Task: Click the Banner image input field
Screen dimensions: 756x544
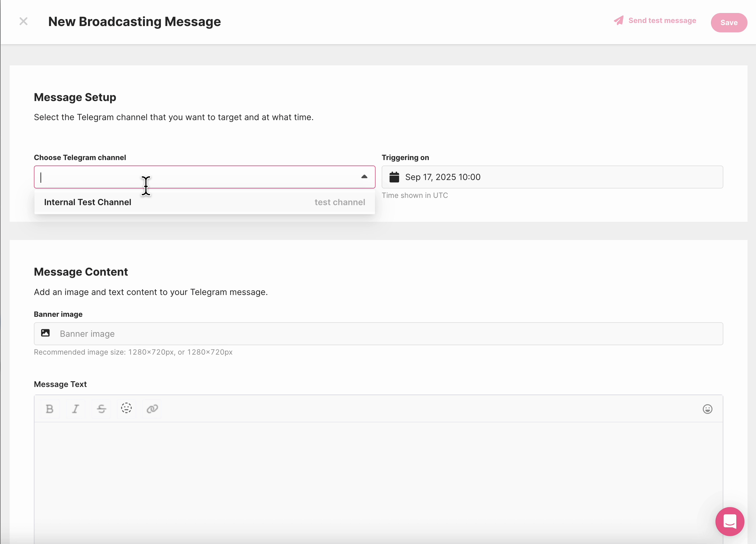Action: [x=378, y=333]
